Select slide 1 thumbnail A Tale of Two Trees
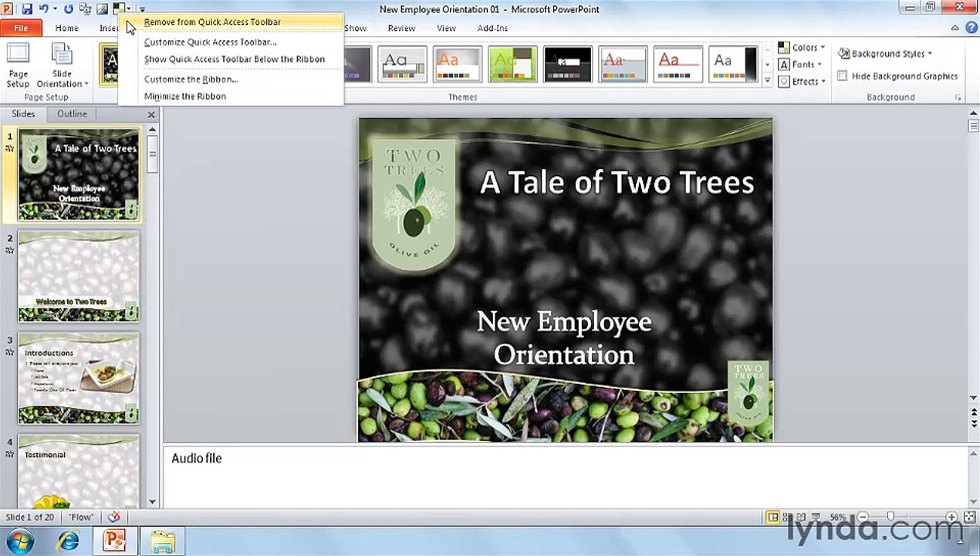This screenshot has height=556, width=980. (79, 175)
